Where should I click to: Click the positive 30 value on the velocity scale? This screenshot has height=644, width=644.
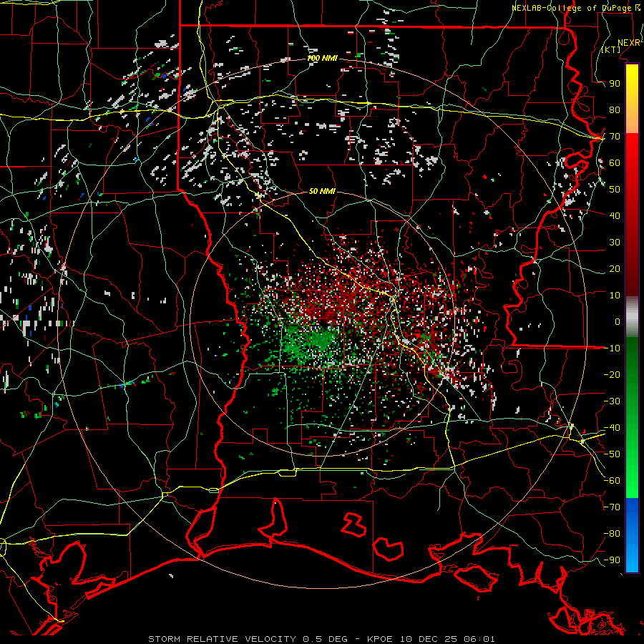pyautogui.click(x=615, y=243)
